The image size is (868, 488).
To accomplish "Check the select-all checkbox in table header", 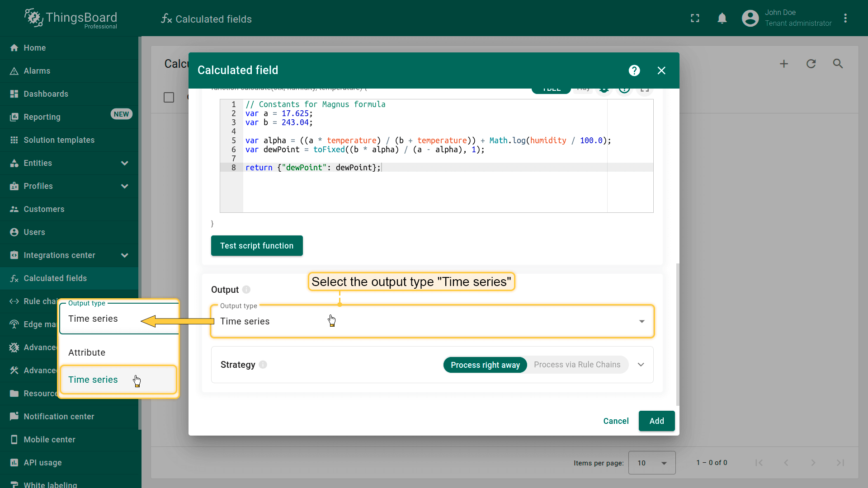I will 169,98.
